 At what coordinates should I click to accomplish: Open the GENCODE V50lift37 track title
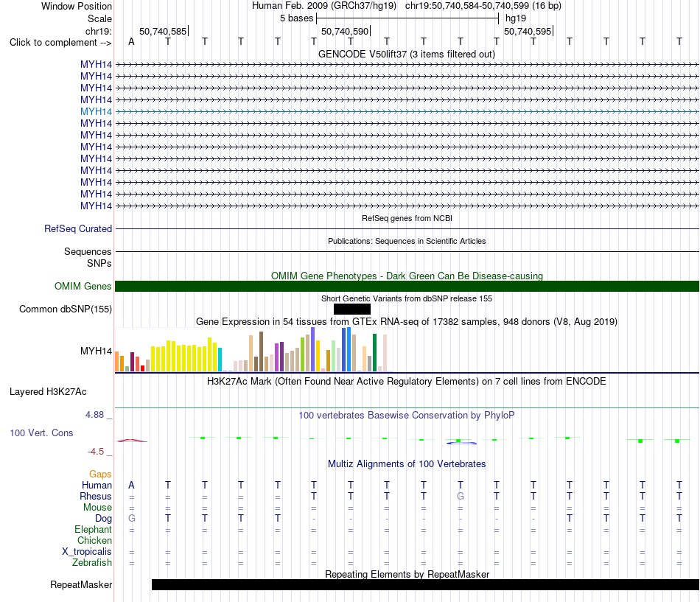(407, 54)
